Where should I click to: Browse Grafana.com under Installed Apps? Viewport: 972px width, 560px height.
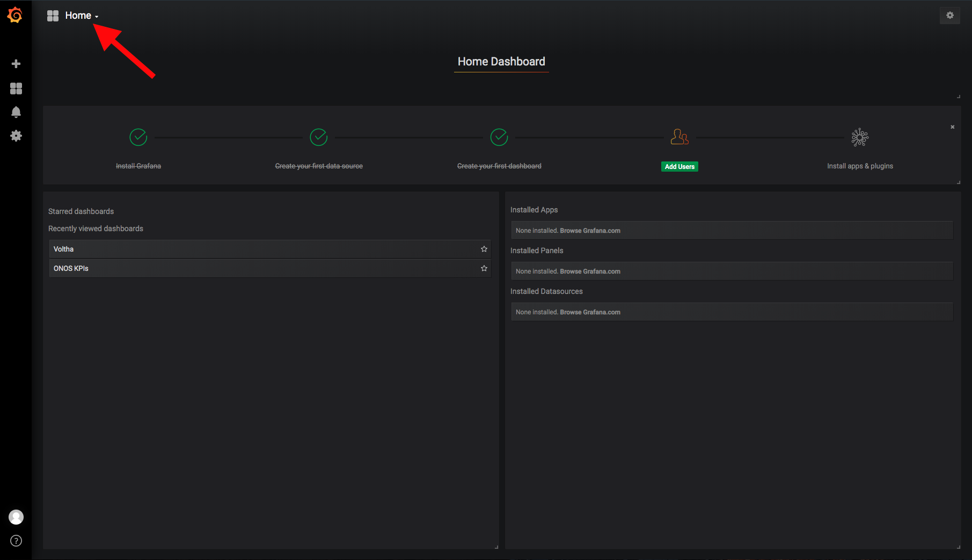click(x=590, y=231)
